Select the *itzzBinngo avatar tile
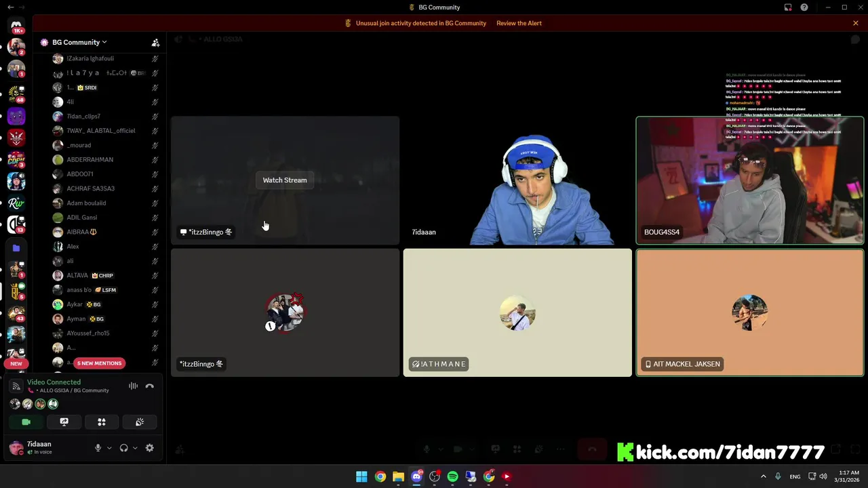 [x=285, y=312]
